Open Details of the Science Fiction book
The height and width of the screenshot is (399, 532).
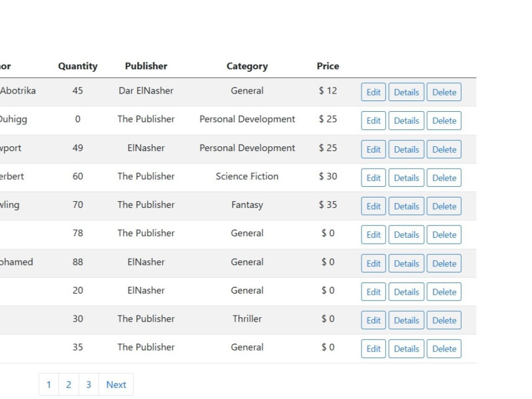coord(406,178)
